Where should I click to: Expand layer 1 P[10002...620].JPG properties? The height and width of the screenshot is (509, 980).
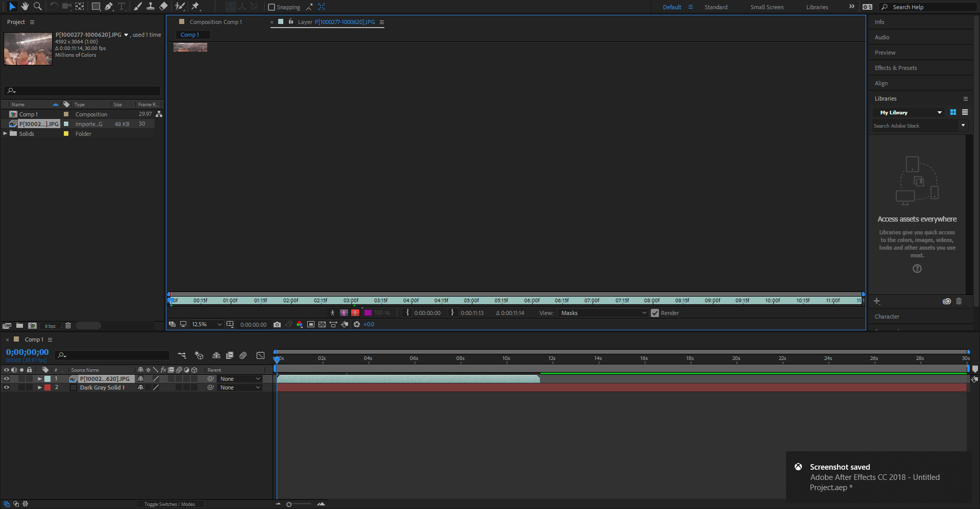[39, 379]
